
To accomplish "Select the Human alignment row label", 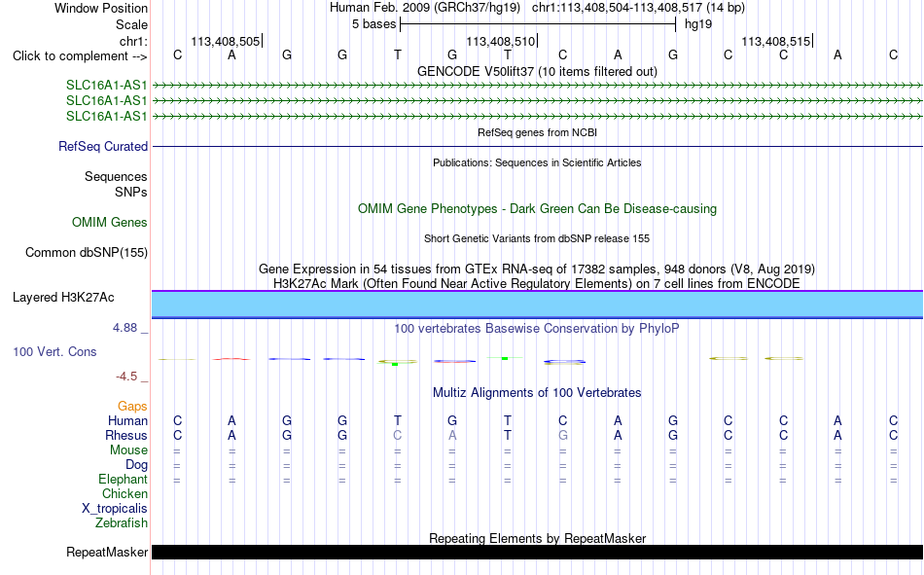I will pyautogui.click(x=127, y=421).
